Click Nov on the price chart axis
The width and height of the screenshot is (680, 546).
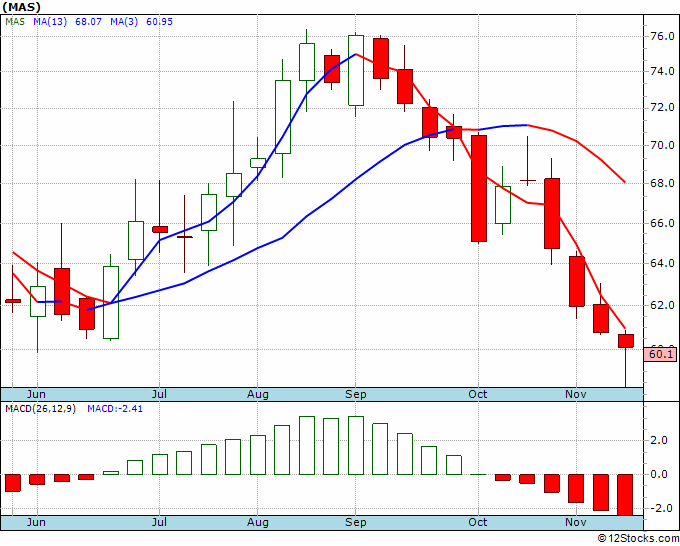[576, 394]
